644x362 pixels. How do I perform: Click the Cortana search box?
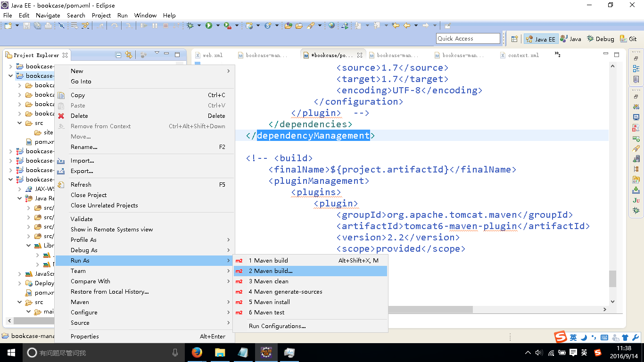pyautogui.click(x=104, y=353)
